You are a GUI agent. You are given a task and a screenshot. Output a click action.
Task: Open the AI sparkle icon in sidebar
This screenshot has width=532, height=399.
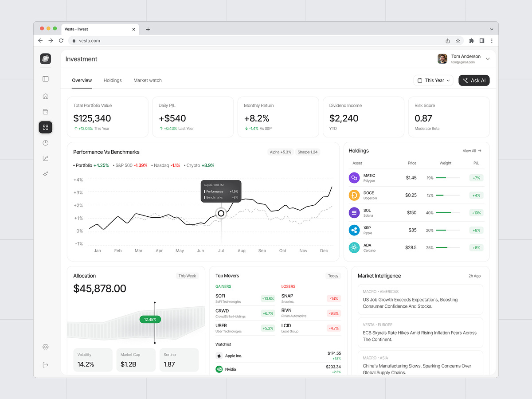[45, 174]
